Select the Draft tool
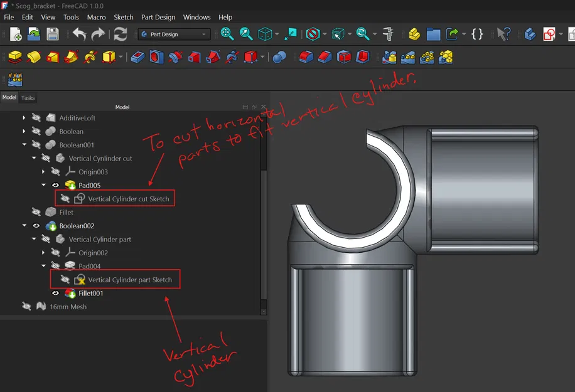The image size is (575, 392). (343, 57)
